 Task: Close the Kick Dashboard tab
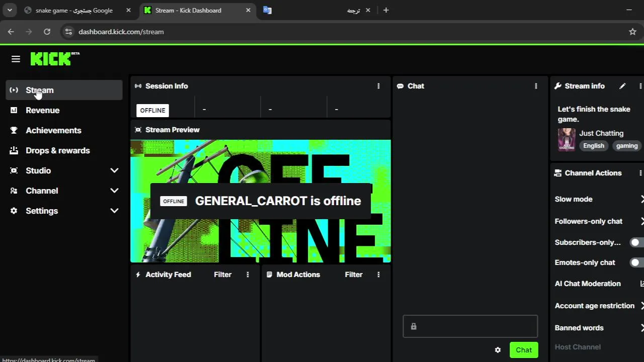pos(248,10)
